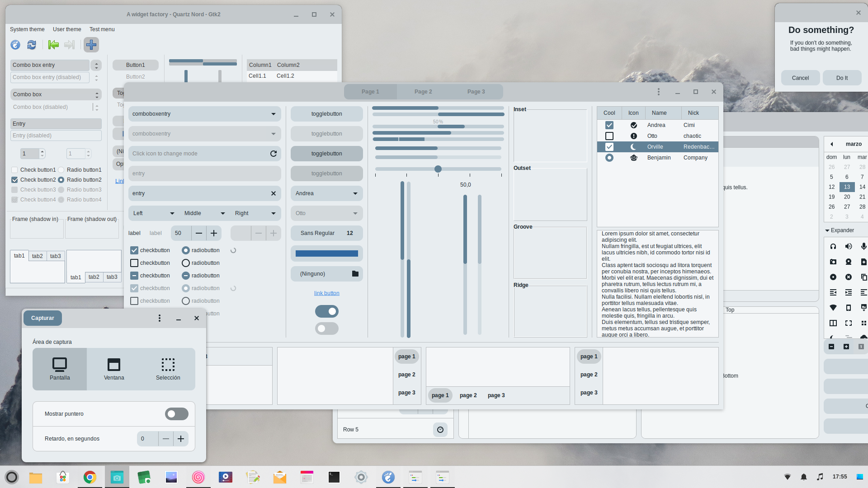Click the webcam icon in the Expander icon grid
This screenshot has height=488, width=868.
pyautogui.click(x=849, y=262)
